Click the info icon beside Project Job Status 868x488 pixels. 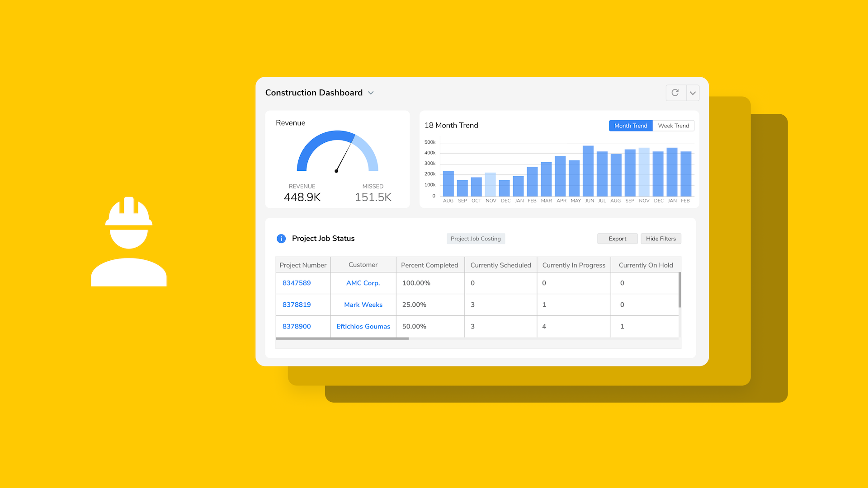(281, 239)
